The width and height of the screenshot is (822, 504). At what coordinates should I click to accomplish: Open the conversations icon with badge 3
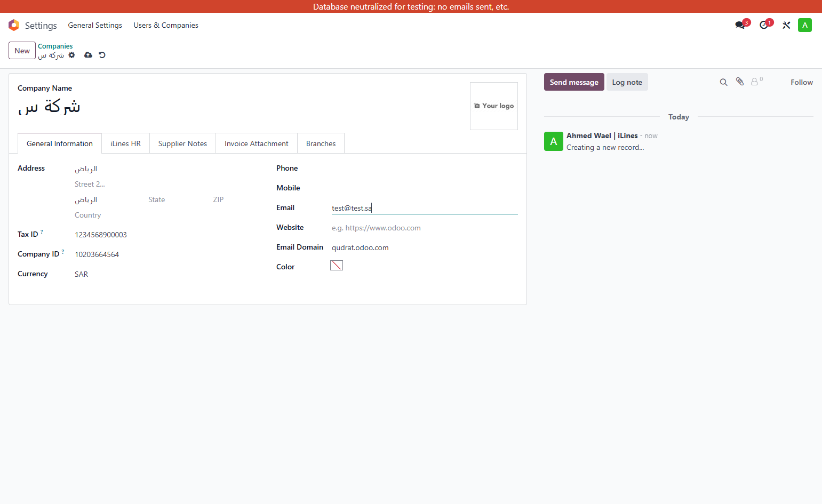click(x=742, y=25)
